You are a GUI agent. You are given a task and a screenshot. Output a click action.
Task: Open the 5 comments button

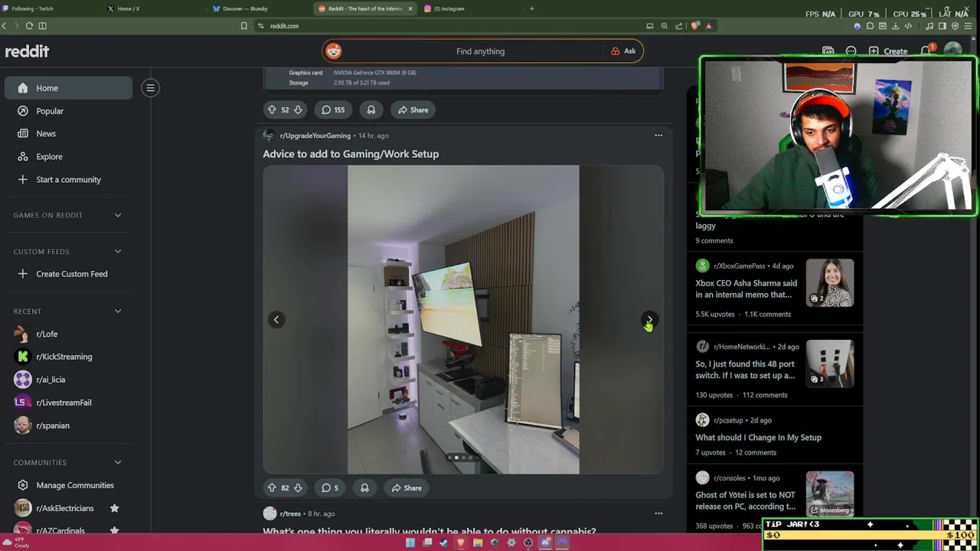coord(329,487)
